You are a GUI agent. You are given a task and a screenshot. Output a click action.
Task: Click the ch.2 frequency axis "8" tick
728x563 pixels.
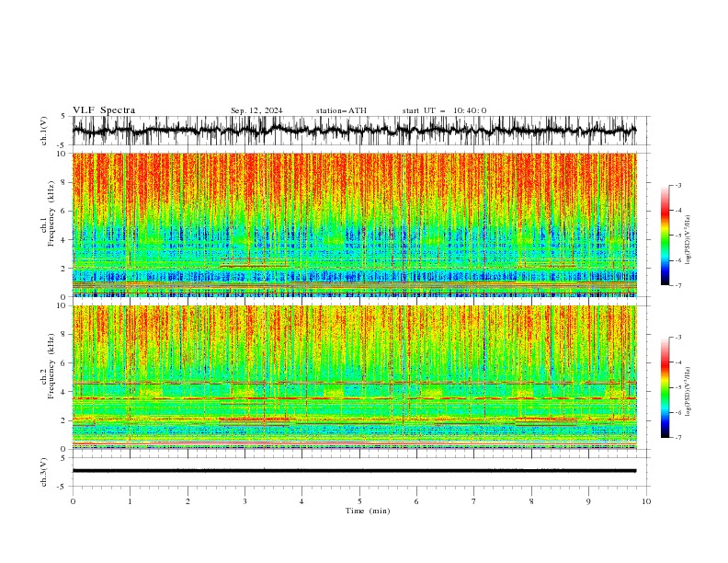64,335
